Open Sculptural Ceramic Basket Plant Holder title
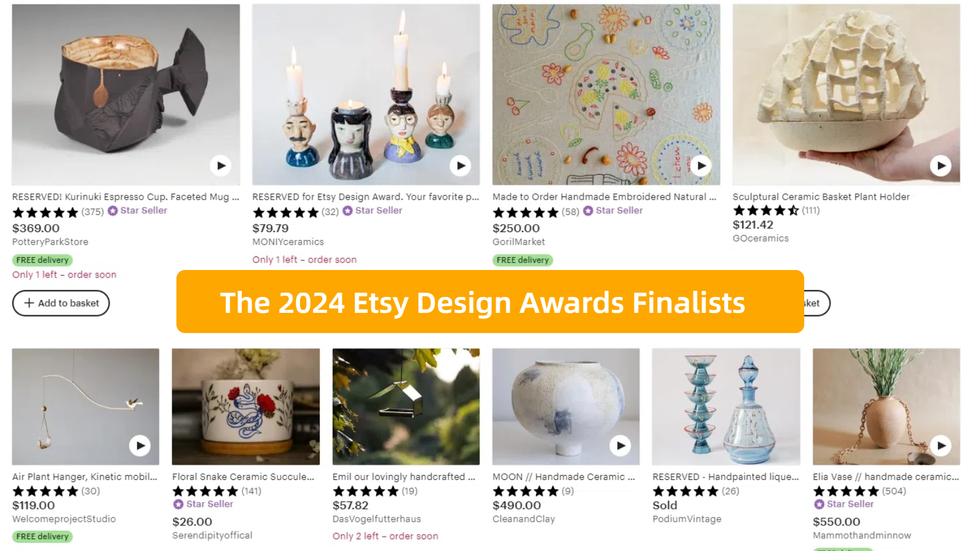Viewport: 980px width, 551px height. pos(821,197)
